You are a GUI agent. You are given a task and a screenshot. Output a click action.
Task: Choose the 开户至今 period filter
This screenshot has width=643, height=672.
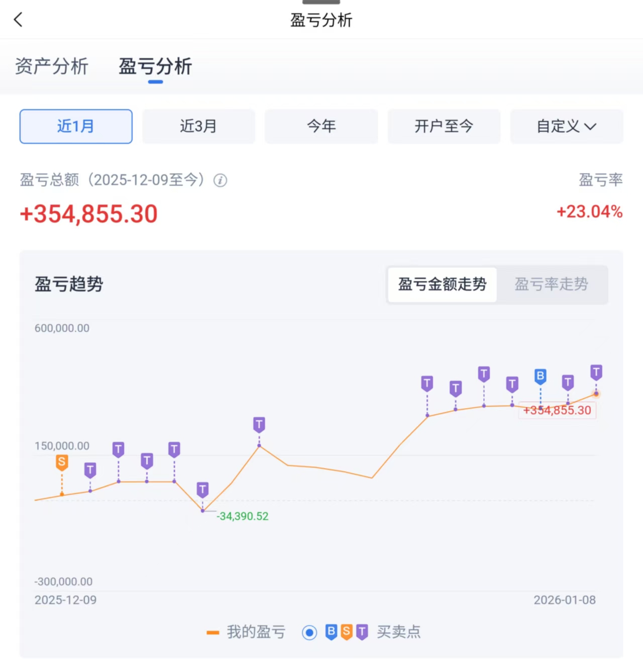[444, 126]
